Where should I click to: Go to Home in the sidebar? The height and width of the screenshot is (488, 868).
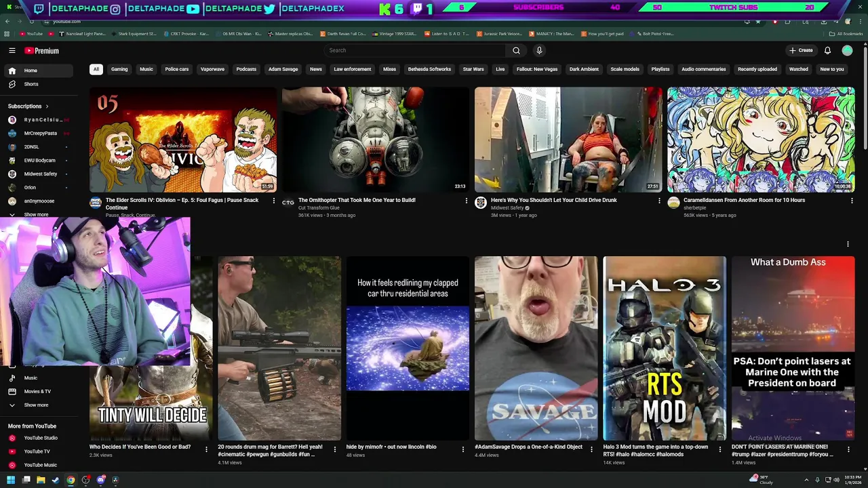(x=39, y=70)
